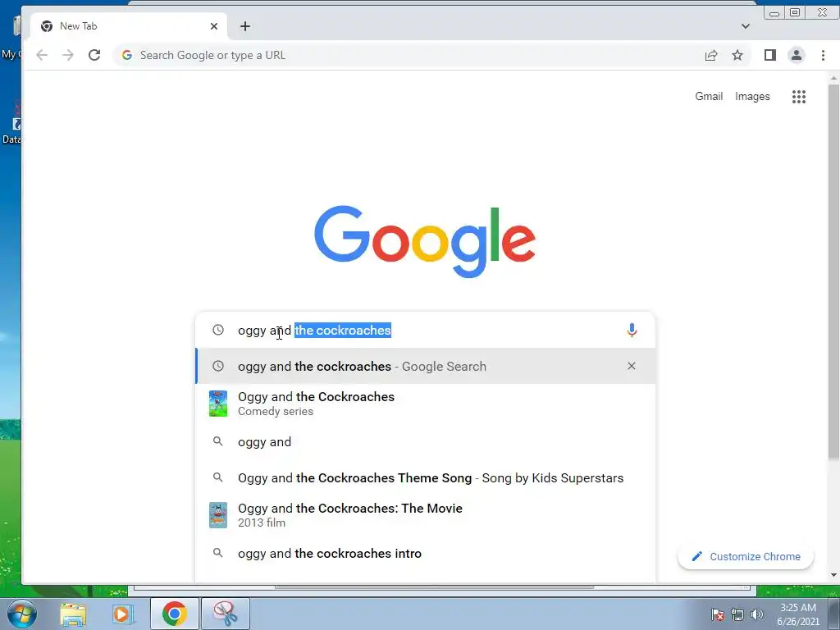Viewport: 840px width, 630px height.
Task: Open the Snipping Tool taskbar icon
Action: pyautogui.click(x=226, y=614)
